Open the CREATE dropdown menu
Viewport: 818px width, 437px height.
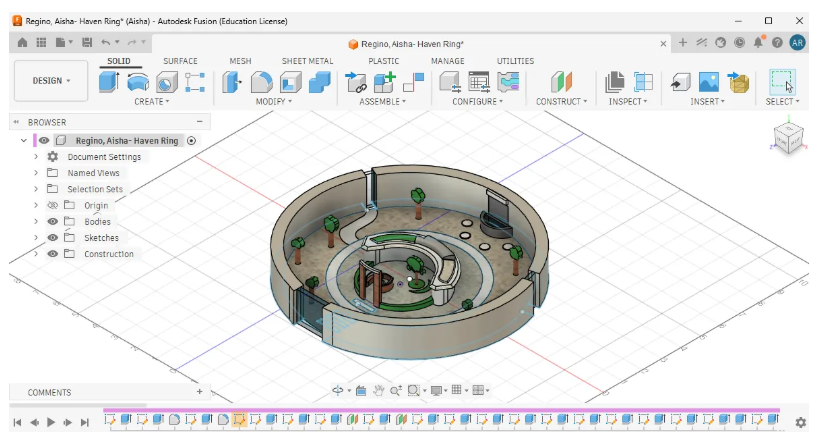[x=152, y=101]
